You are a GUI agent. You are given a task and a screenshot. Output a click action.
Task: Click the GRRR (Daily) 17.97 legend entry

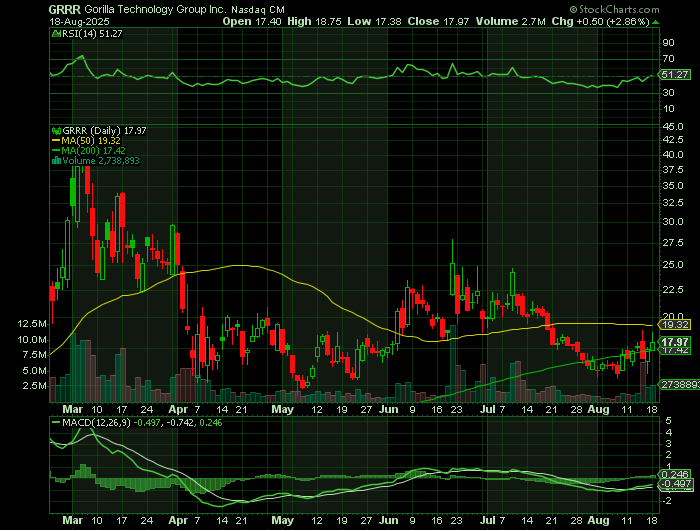pos(104,131)
